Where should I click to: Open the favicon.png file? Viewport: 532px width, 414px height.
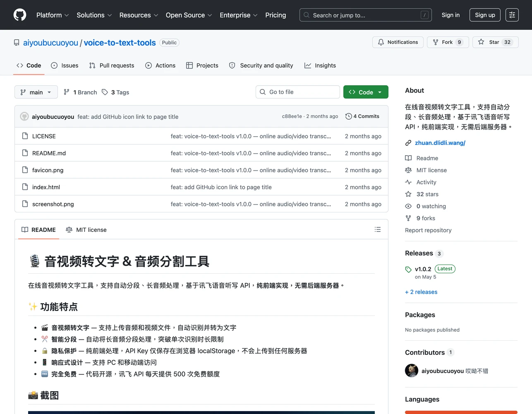click(x=48, y=170)
